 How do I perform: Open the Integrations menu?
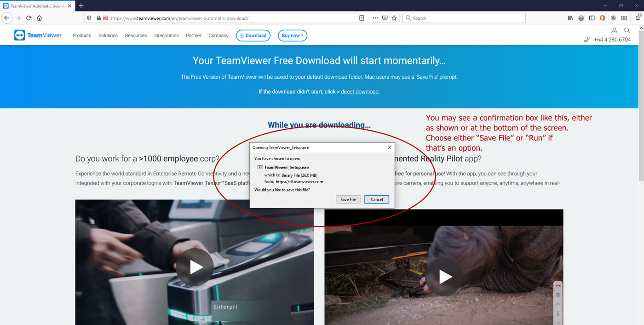(x=167, y=35)
